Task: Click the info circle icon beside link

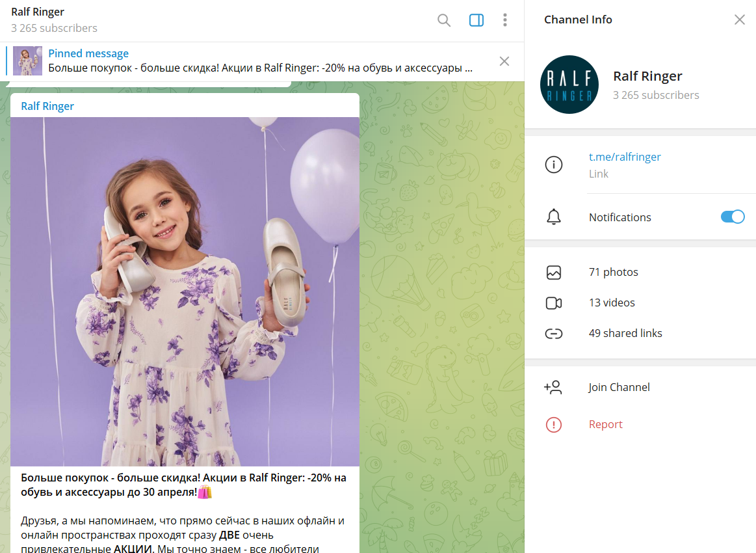Action: tap(553, 165)
